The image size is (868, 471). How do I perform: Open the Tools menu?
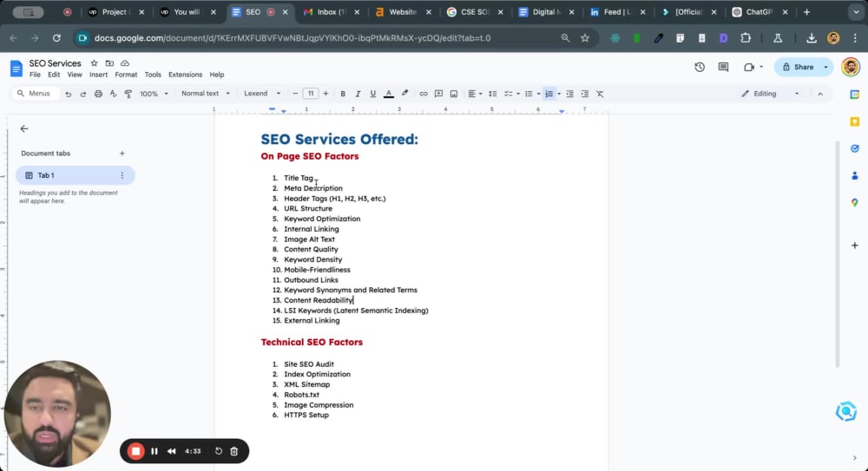pyautogui.click(x=153, y=75)
